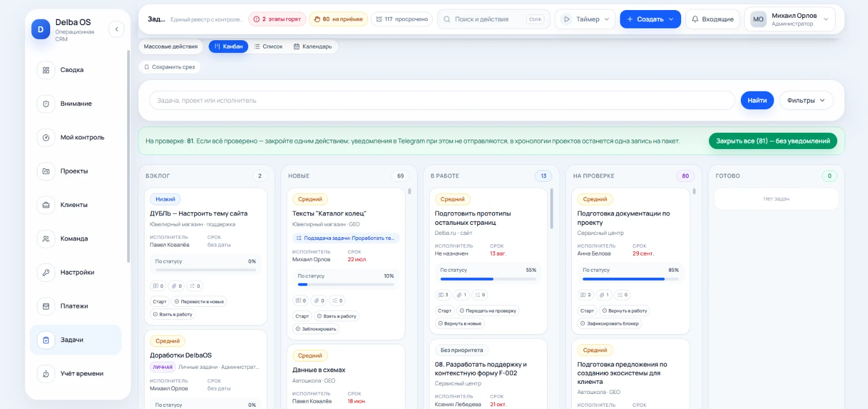Screen dimensions: 868x409
Task: Click Передать на проверку on Подготовить прототипы card
Action: click(x=489, y=311)
